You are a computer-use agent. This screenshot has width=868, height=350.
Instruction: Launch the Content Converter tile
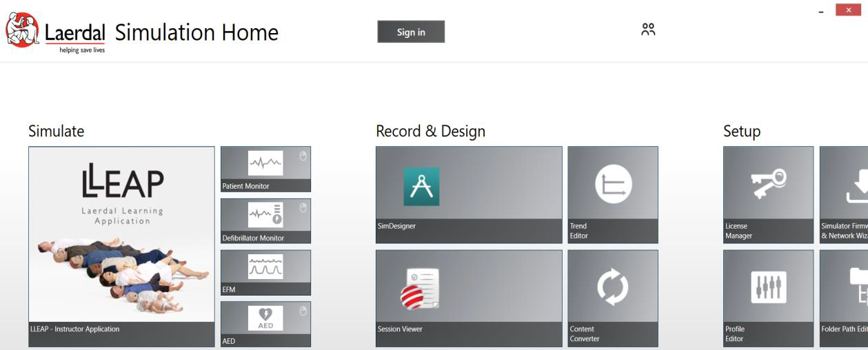tap(612, 298)
